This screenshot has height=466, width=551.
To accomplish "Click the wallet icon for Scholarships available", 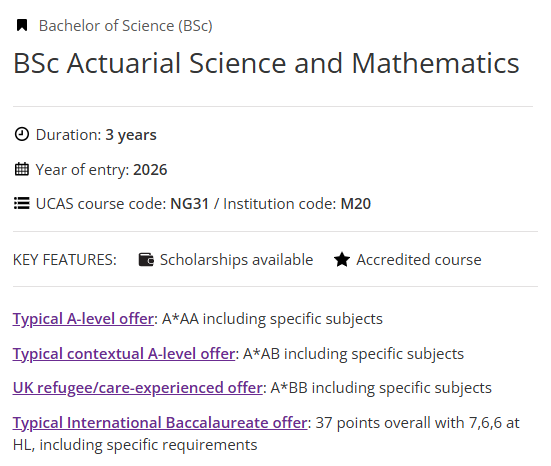I will point(146,260).
